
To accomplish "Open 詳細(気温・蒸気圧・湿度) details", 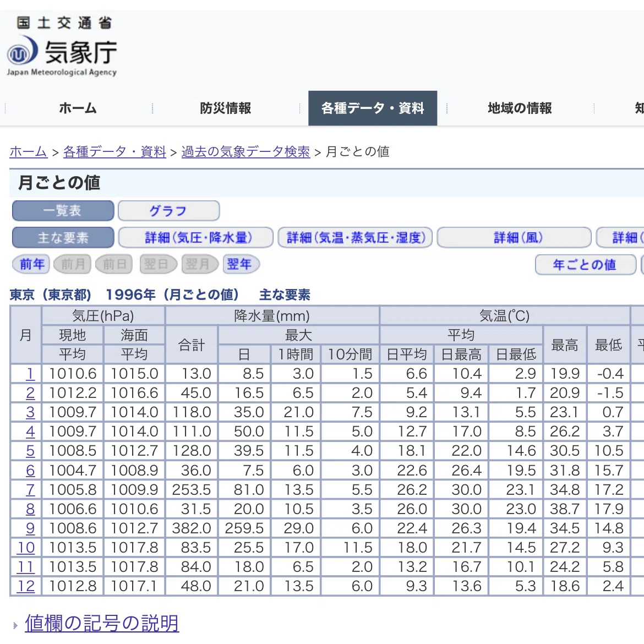I will coord(355,237).
